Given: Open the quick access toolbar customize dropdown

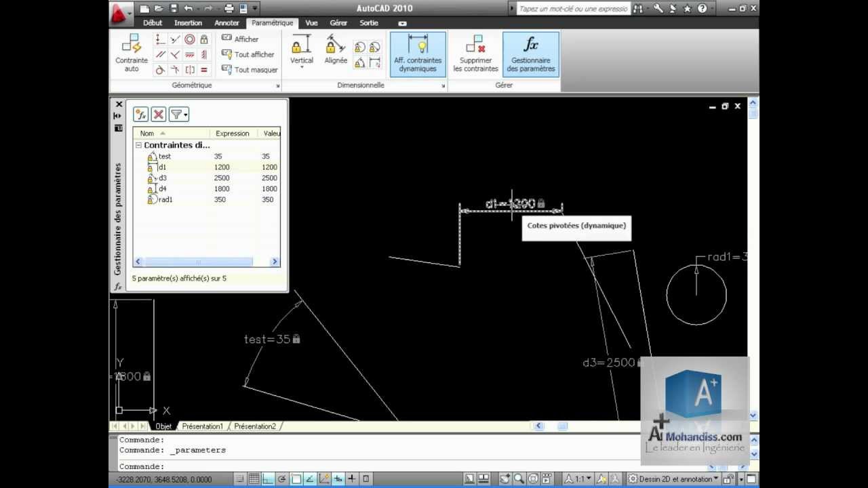Looking at the screenshot, I should [x=255, y=9].
